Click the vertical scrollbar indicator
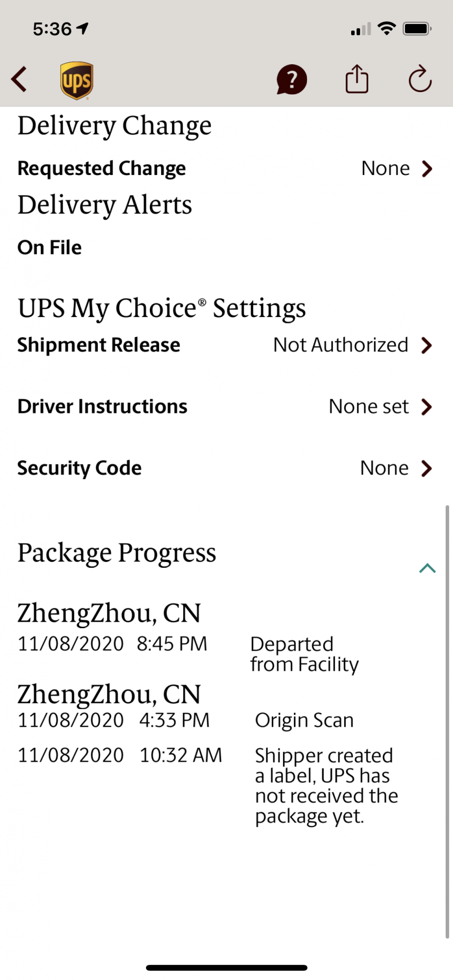453x980 pixels. point(447,720)
